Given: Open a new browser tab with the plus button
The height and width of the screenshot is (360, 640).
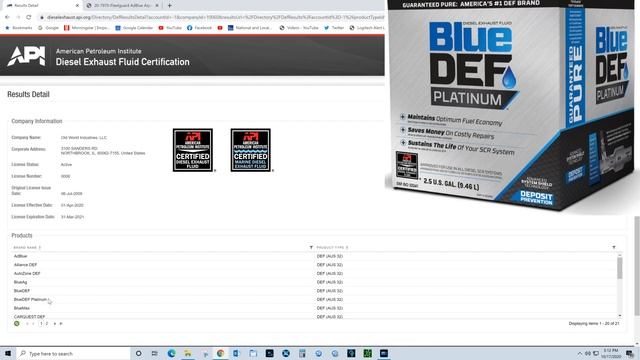Looking at the screenshot, I should click(169, 5).
